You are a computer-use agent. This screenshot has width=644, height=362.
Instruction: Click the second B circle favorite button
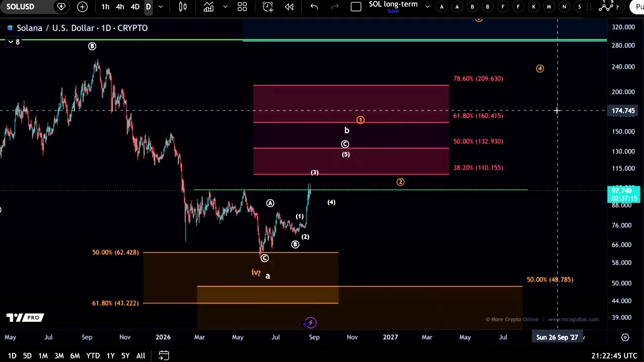tap(488, 7)
